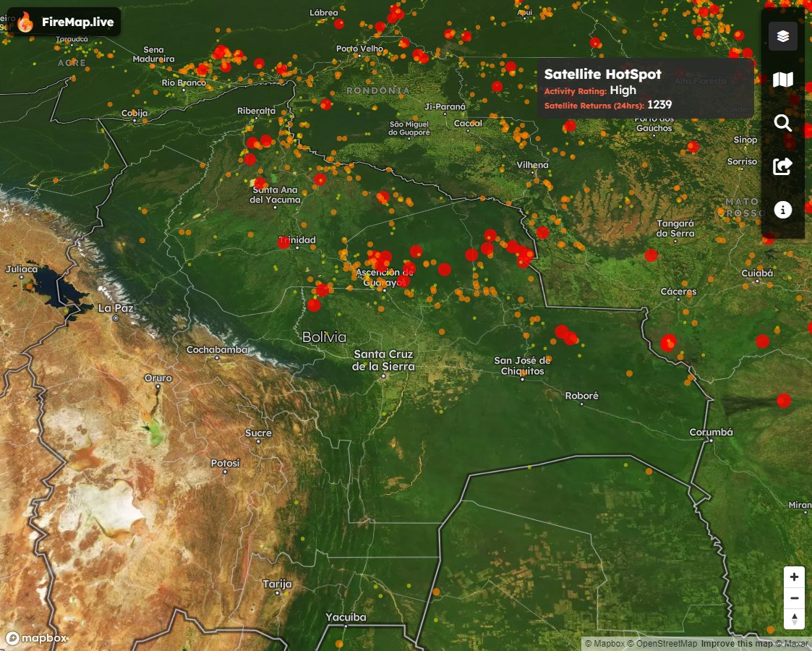
Task: Click the San José de Chiquitos label
Action: point(522,365)
